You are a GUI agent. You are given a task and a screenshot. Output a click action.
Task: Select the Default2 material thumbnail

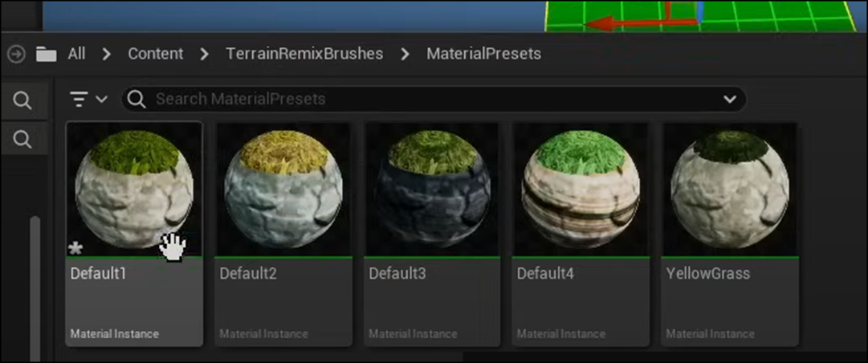point(283,190)
